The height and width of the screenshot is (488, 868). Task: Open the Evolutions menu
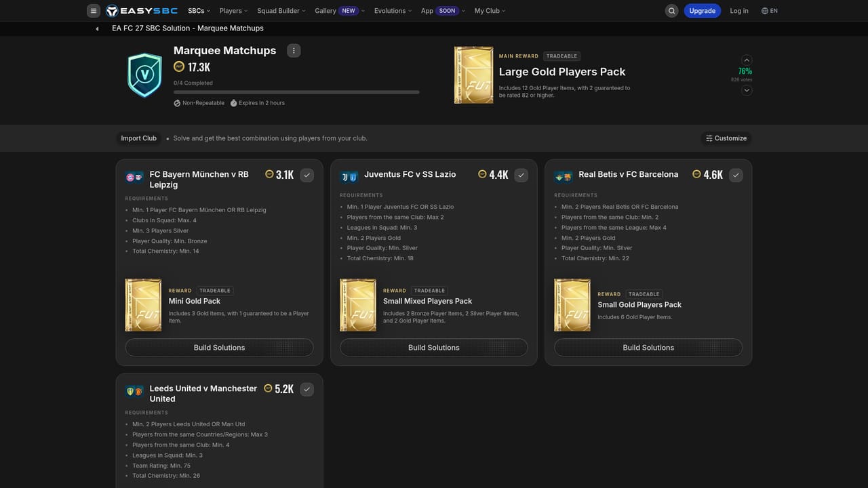(393, 11)
